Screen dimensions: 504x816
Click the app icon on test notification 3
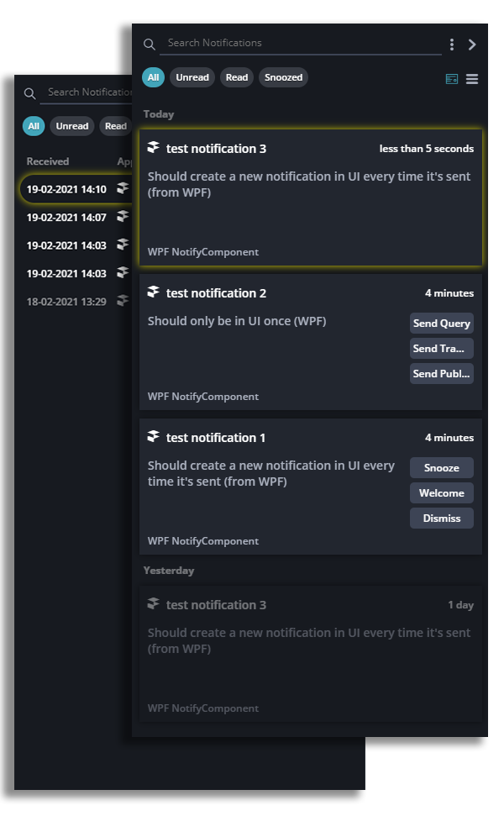pyautogui.click(x=154, y=146)
